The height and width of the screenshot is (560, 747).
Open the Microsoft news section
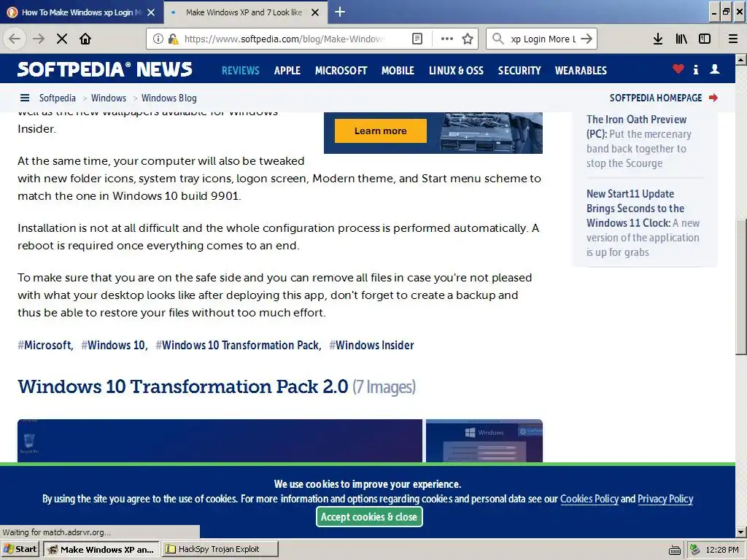point(341,71)
